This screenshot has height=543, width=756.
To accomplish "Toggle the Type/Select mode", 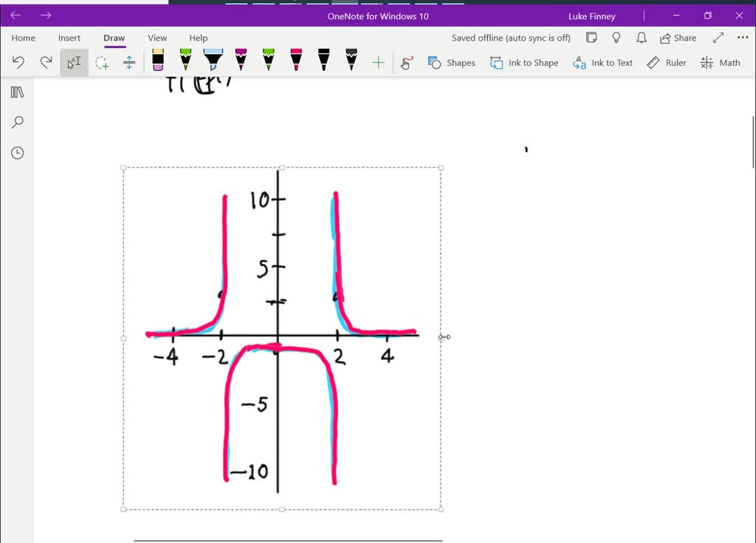I will click(73, 63).
